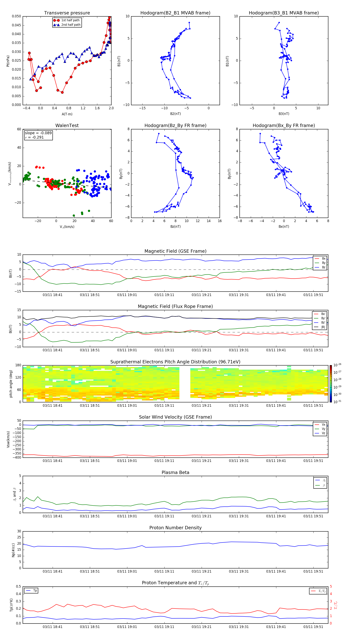Select Bz entry in GSE magnetic field legend

point(320,267)
